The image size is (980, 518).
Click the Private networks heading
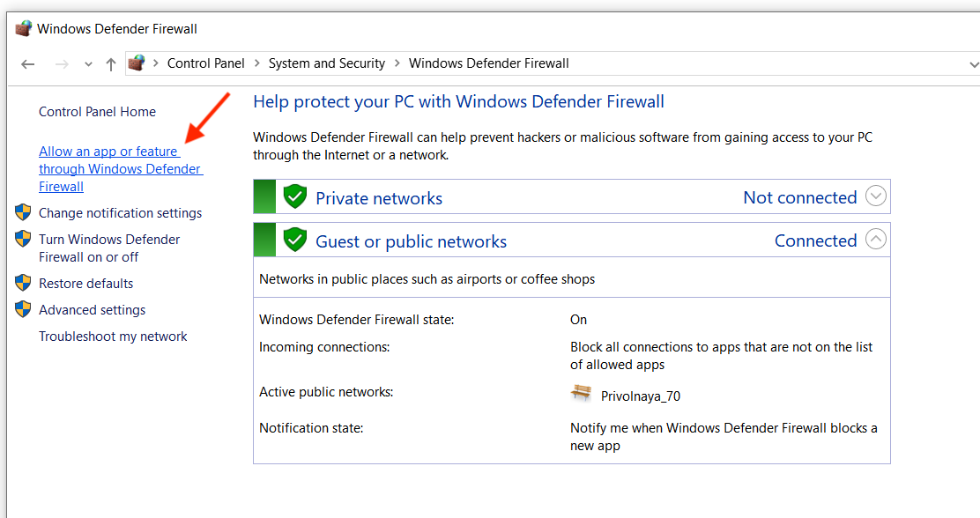[x=379, y=199]
